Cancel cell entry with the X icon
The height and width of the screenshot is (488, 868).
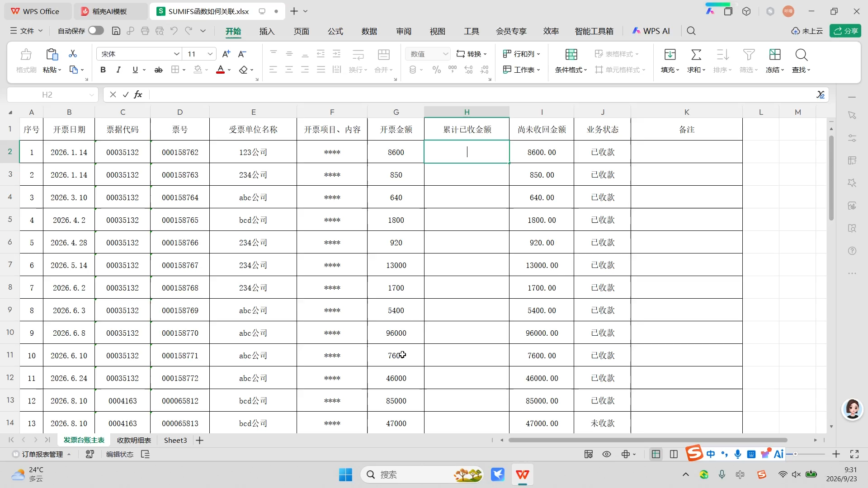pyautogui.click(x=113, y=94)
